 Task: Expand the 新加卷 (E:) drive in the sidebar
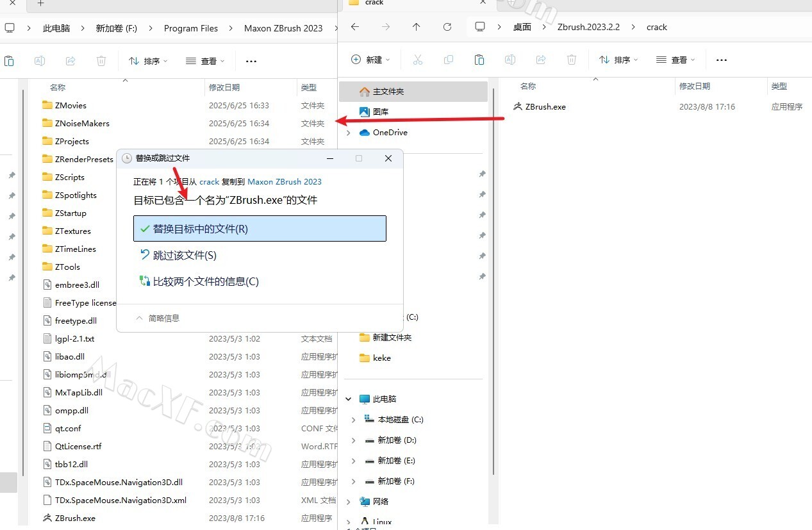354,461
